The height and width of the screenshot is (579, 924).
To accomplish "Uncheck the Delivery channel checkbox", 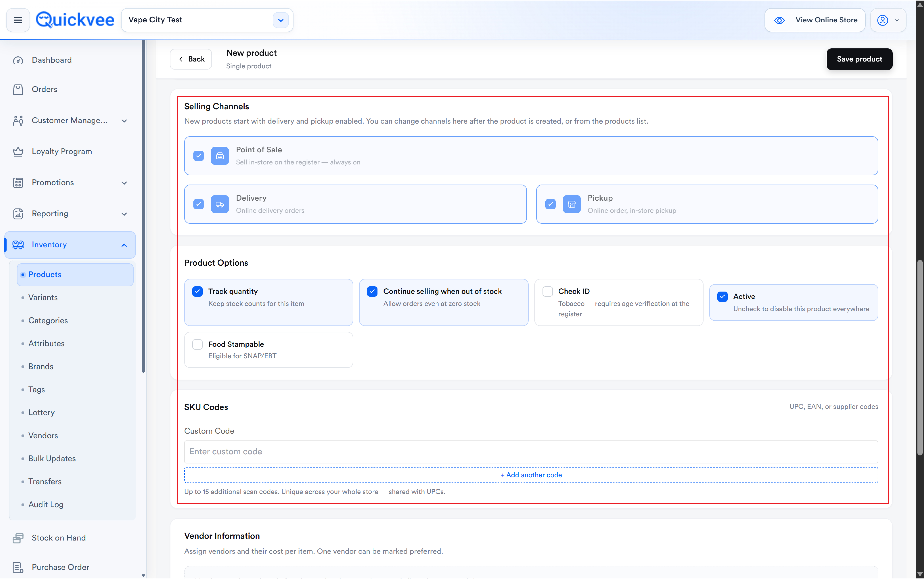I will click(198, 204).
